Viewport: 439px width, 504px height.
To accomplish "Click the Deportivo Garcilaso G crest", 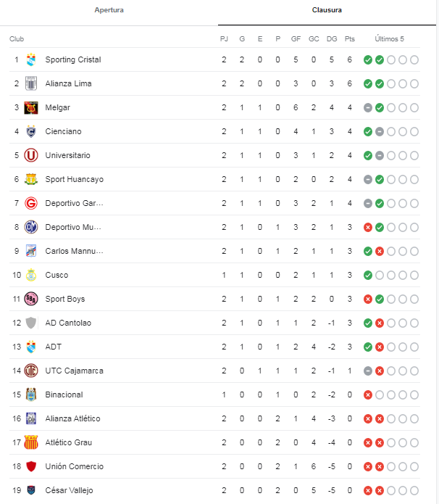I will tap(31, 204).
